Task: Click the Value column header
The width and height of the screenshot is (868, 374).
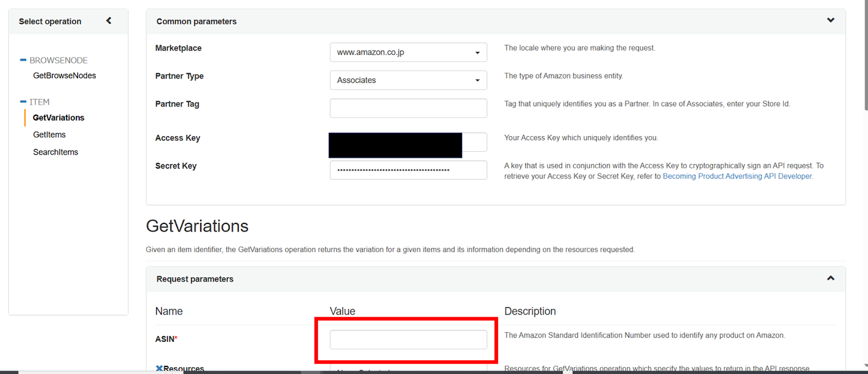Action: click(x=342, y=311)
